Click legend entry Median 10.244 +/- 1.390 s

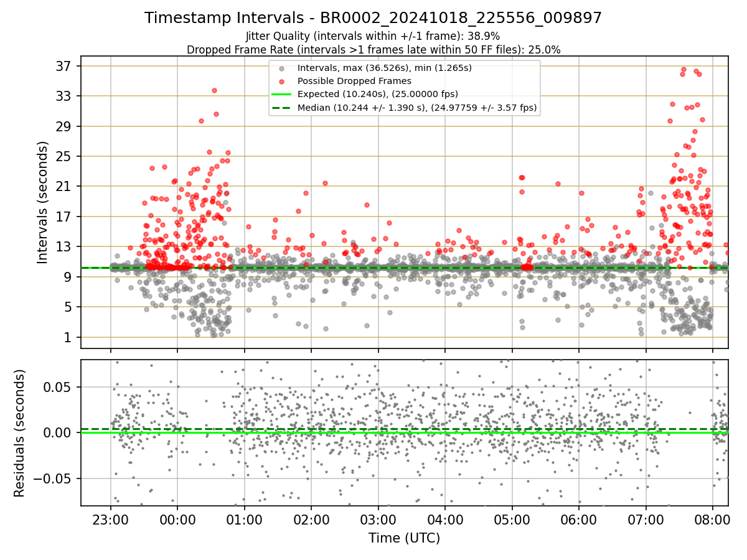coord(417,108)
